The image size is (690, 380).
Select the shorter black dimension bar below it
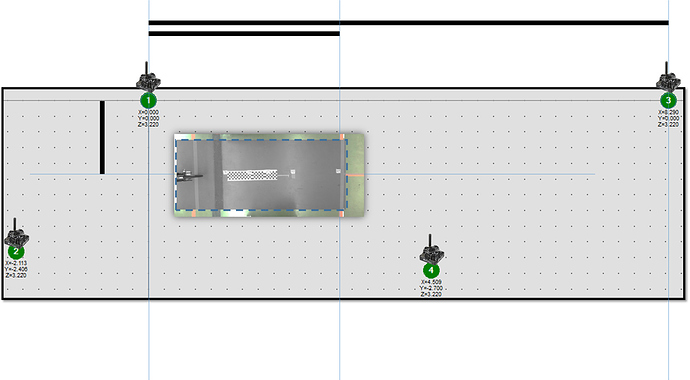click(244, 33)
